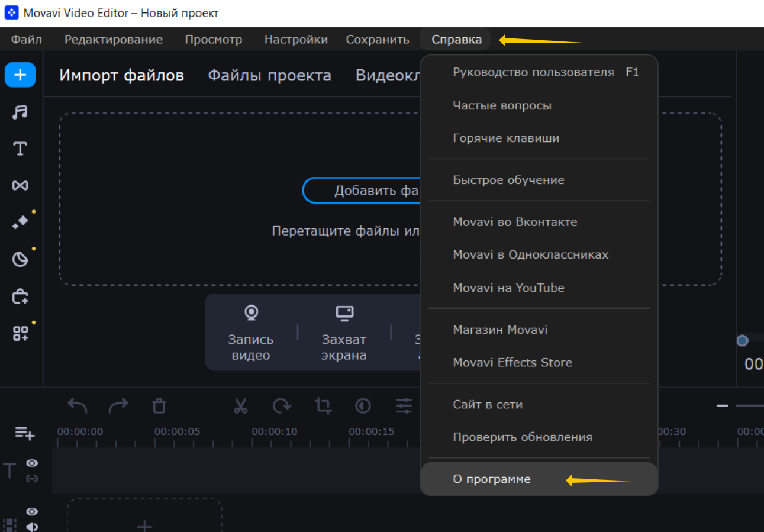764x532 pixels.
Task: Click the Redo arrow icon
Action: (118, 405)
